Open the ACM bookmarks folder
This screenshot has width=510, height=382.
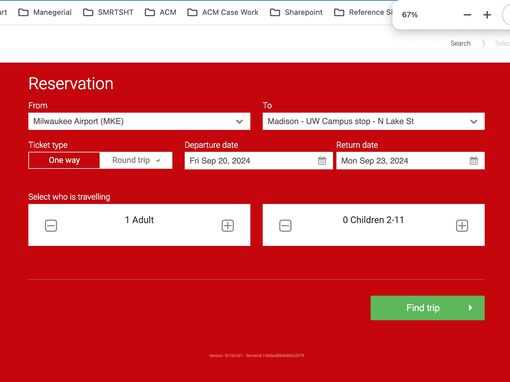160,12
